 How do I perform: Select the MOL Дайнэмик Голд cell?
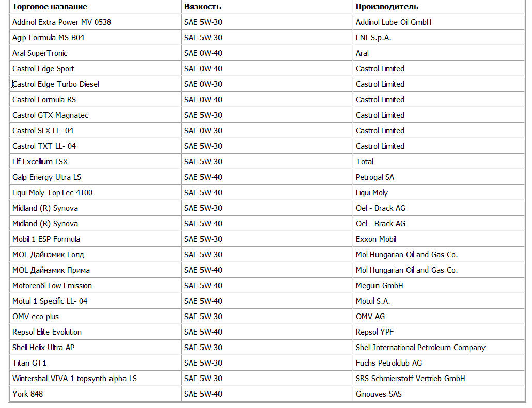(48, 255)
